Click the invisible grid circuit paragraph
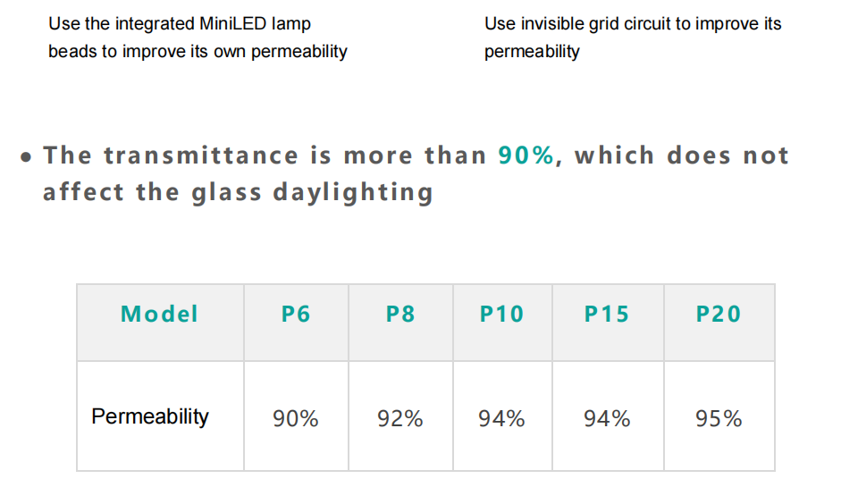The width and height of the screenshot is (841, 504). pos(633,38)
